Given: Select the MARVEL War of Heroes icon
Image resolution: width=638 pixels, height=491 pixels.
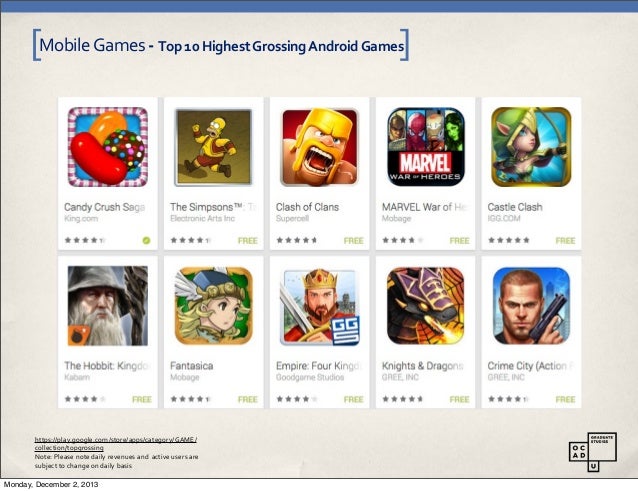Looking at the screenshot, I should click(426, 147).
